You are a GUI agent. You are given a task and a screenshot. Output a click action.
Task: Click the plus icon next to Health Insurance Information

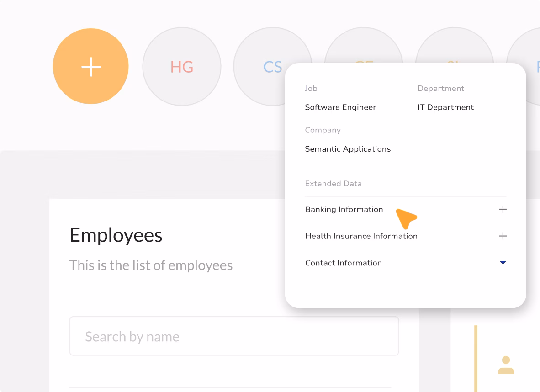(503, 236)
